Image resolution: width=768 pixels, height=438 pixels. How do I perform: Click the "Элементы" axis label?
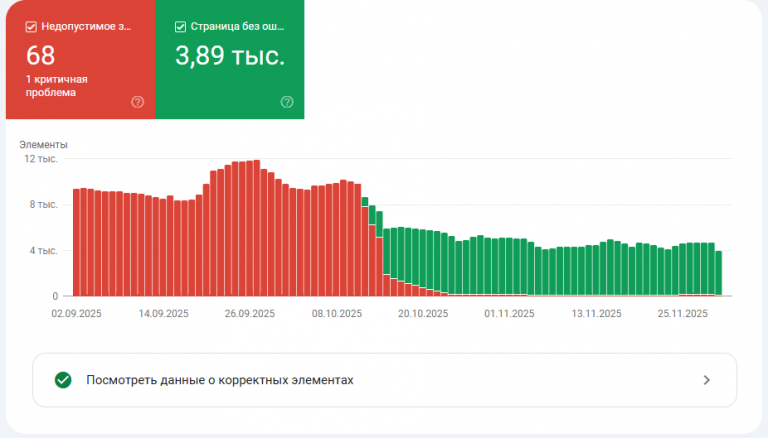(43, 145)
